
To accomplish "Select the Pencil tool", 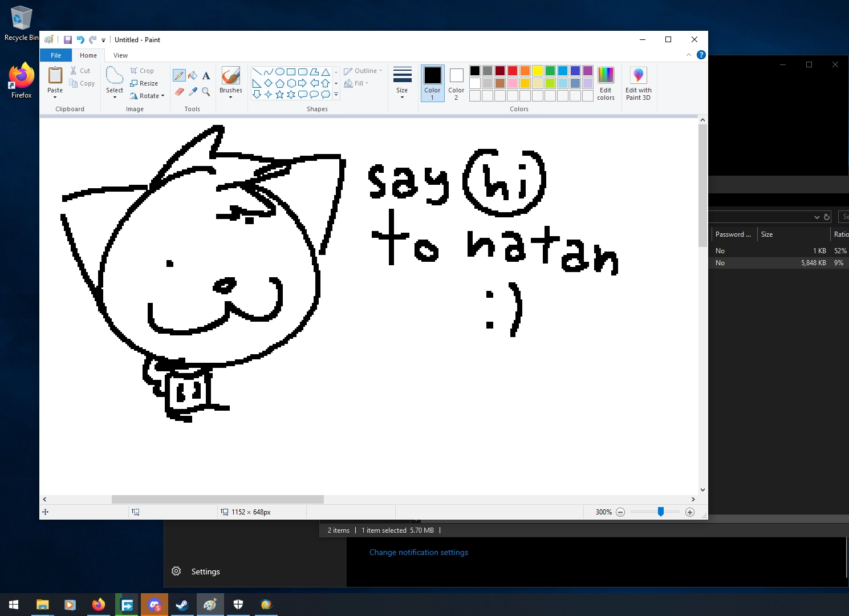I will point(179,75).
